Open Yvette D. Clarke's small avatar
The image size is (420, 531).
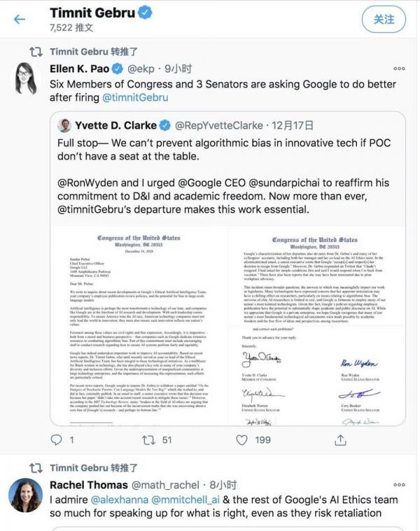click(65, 126)
